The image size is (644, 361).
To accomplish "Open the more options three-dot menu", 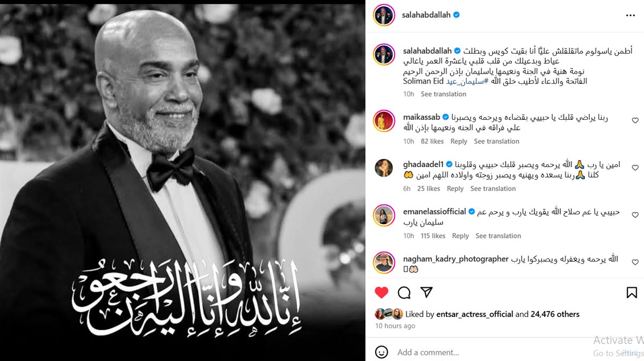I will coord(631,16).
